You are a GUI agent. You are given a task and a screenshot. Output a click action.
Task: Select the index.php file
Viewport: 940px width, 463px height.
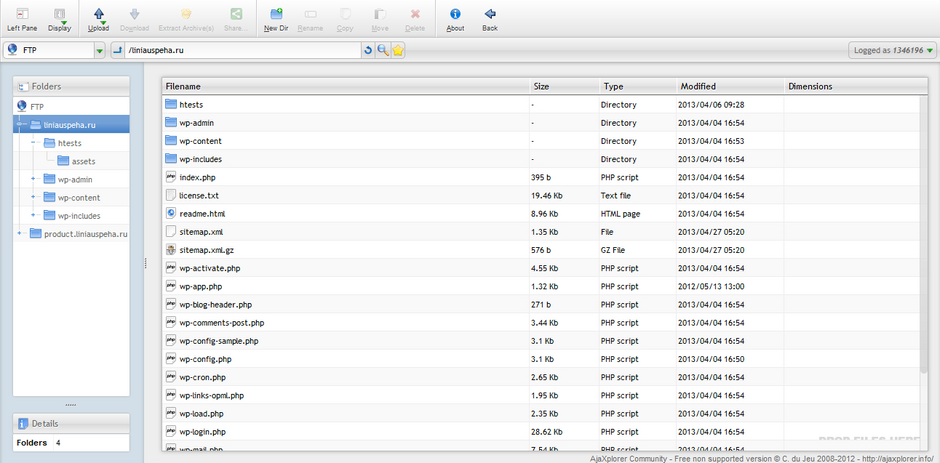click(541, 178)
